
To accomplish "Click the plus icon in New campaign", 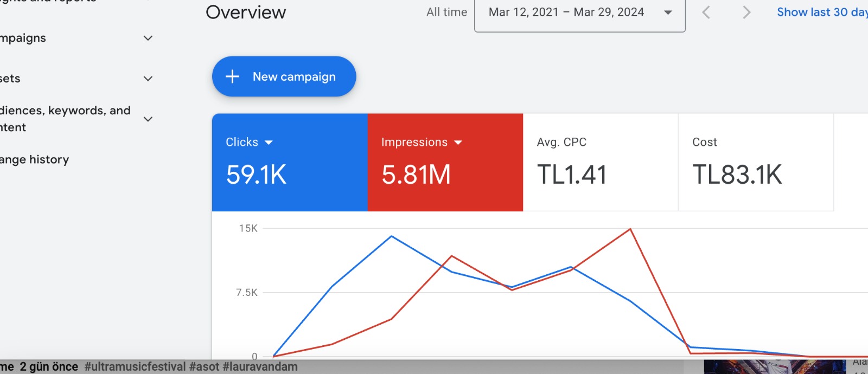I will (232, 76).
